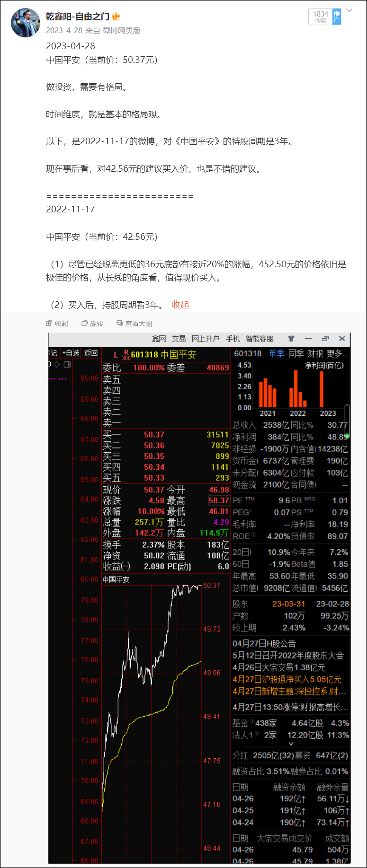Select the 同季 tab
Viewport: 367px width, 868px height.
click(x=296, y=353)
